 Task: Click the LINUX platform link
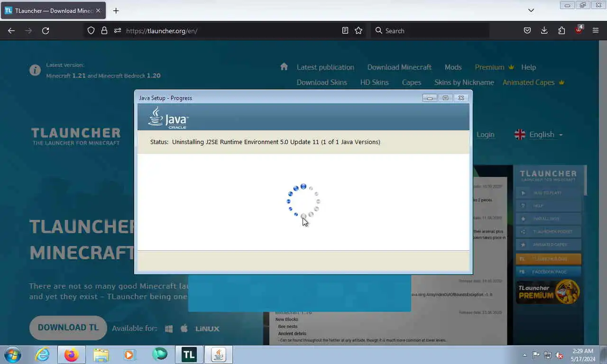(x=207, y=328)
